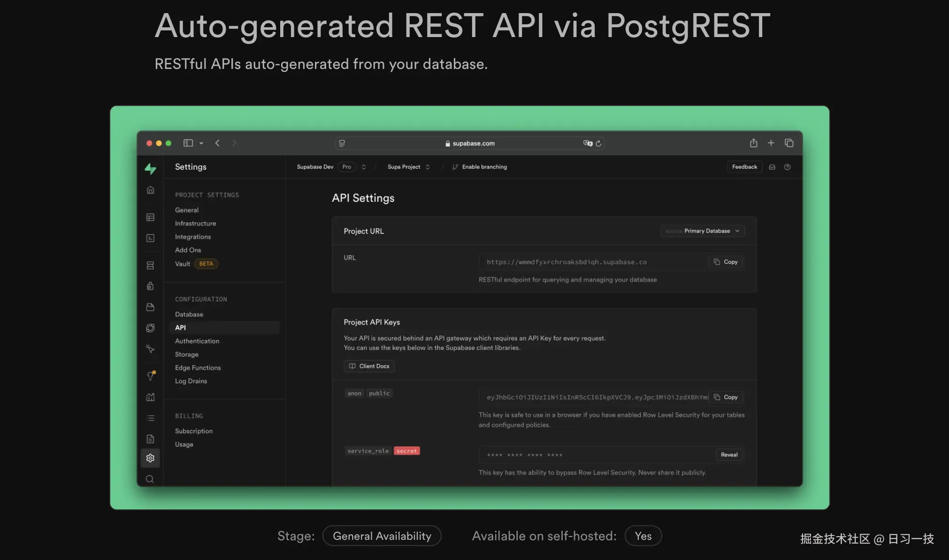Click the Feedback button
The image size is (949, 560).
tap(744, 167)
